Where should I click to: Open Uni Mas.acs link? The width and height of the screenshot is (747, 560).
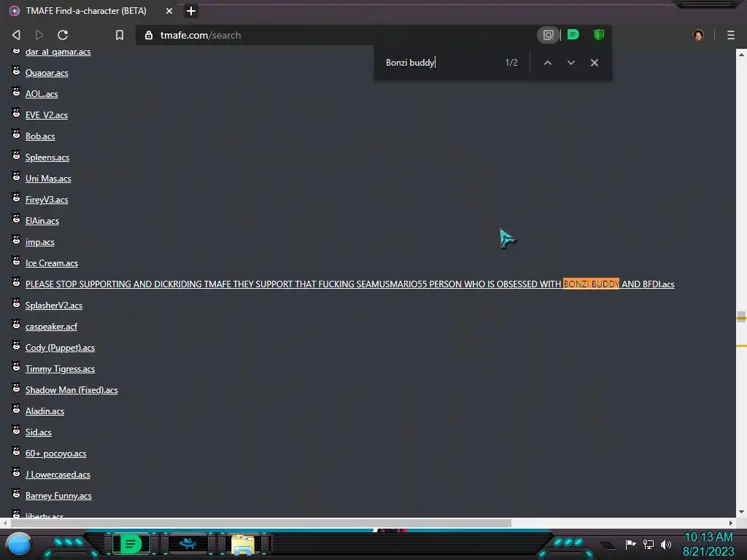coord(48,179)
